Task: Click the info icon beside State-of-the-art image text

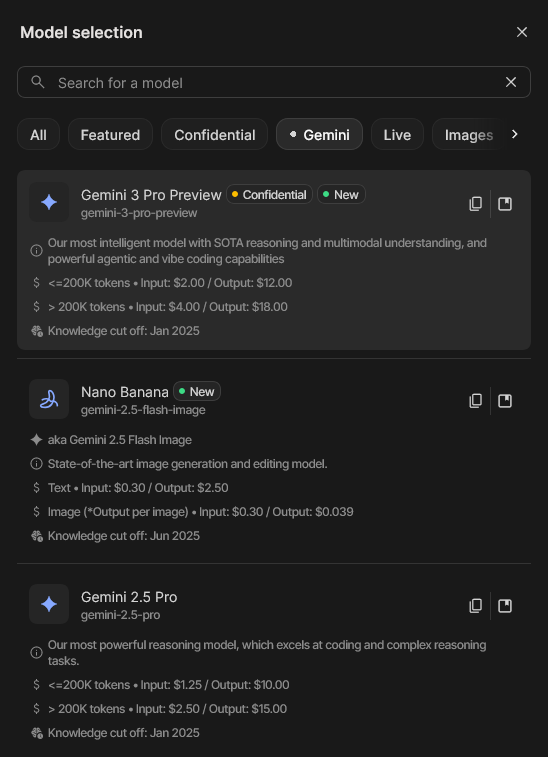Action: click(x=36, y=464)
